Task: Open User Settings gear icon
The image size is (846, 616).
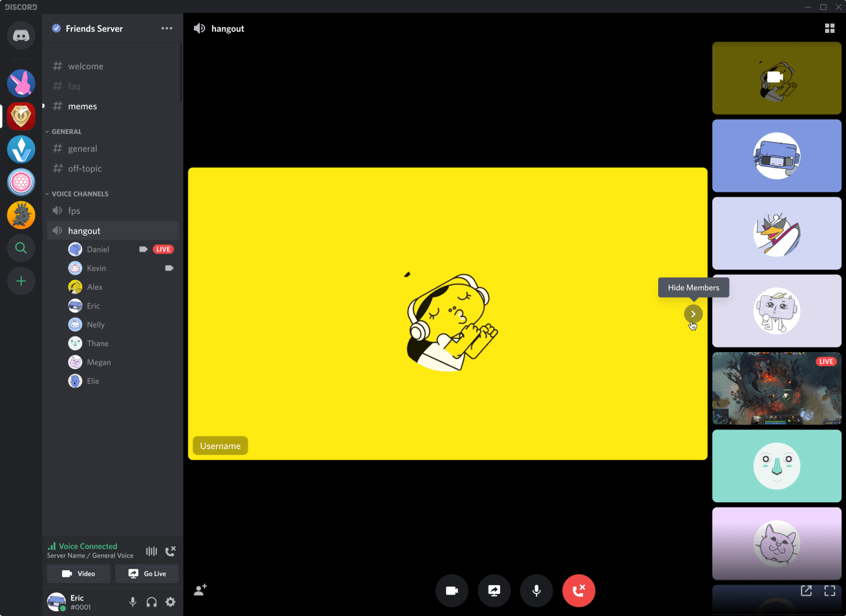Action: [170, 602]
